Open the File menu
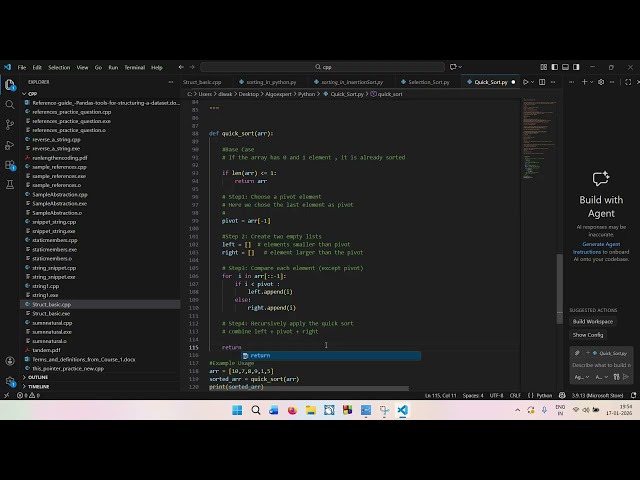 point(22,67)
